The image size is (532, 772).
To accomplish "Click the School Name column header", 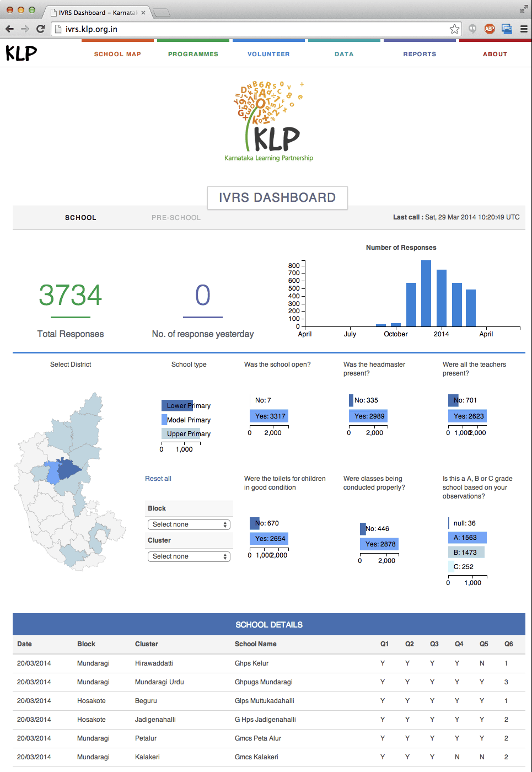I will point(256,644).
